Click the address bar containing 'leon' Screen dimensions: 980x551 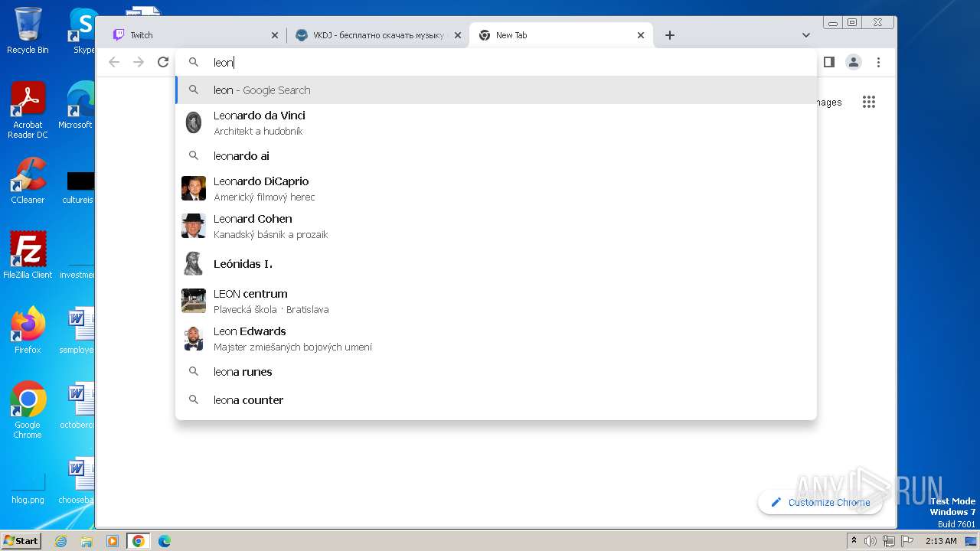[x=496, y=63]
